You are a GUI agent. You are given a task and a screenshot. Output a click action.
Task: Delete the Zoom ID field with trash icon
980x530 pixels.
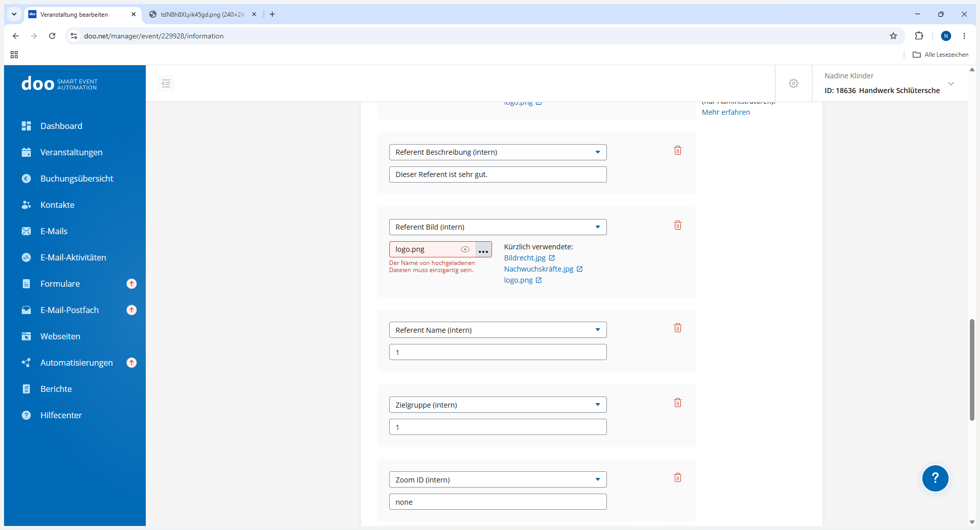coord(678,477)
